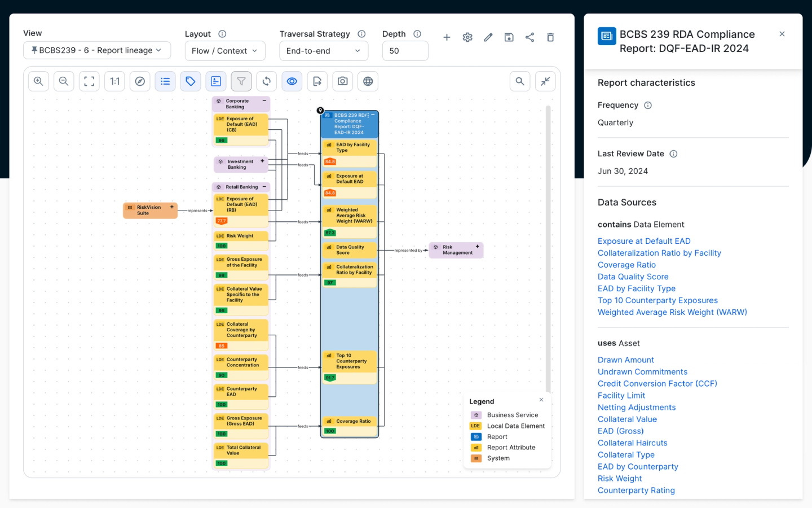Open the View dropdown for BCBS239 Report lineage

[97, 50]
